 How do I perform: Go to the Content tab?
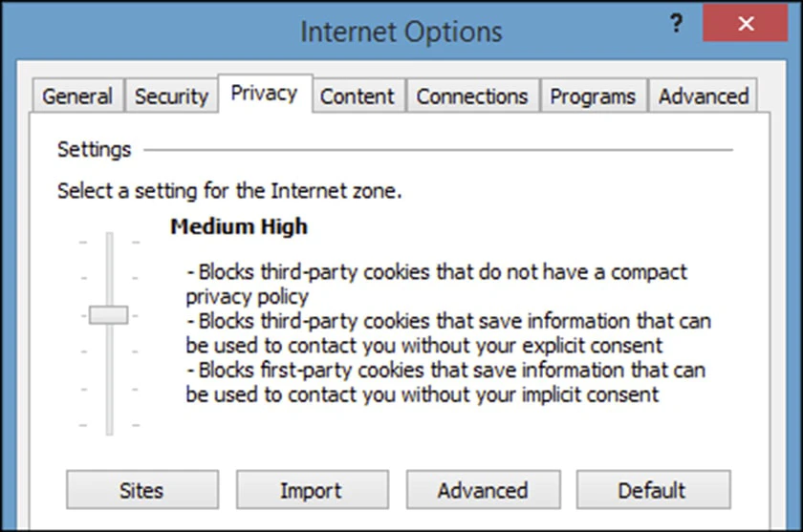358,96
